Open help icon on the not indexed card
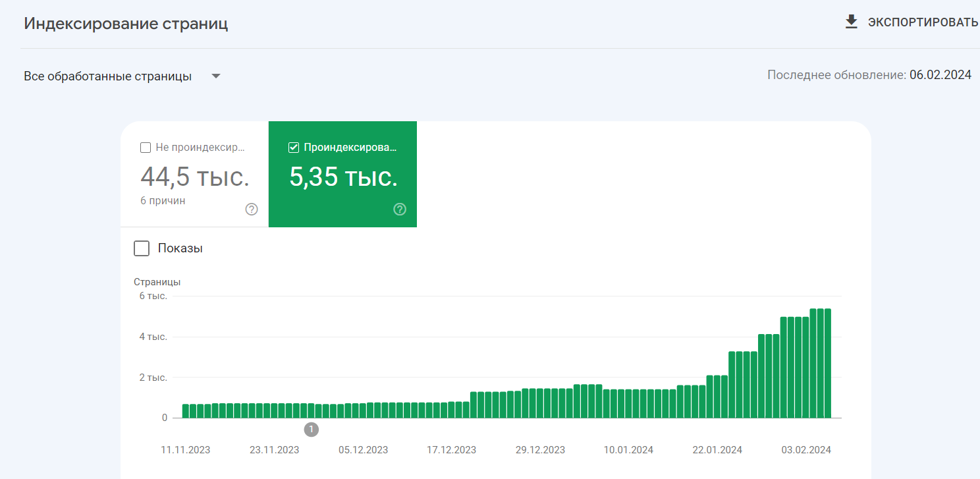Image resolution: width=980 pixels, height=479 pixels. 252,210
